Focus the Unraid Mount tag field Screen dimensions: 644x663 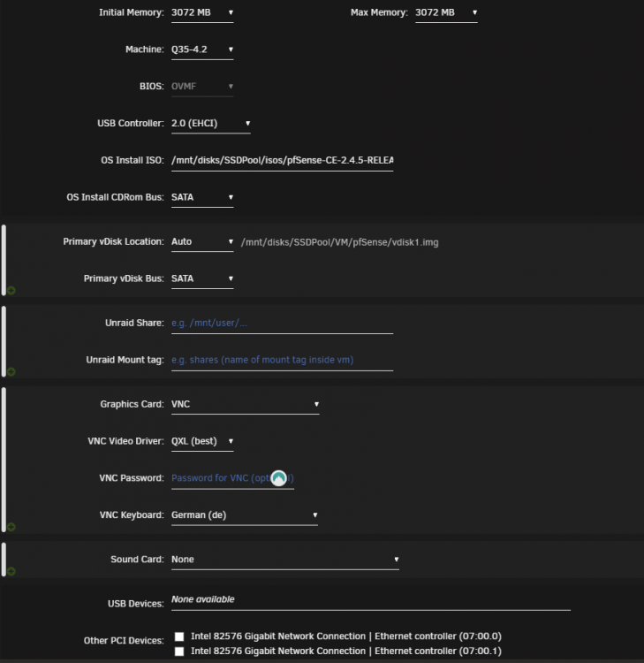pyautogui.click(x=283, y=361)
